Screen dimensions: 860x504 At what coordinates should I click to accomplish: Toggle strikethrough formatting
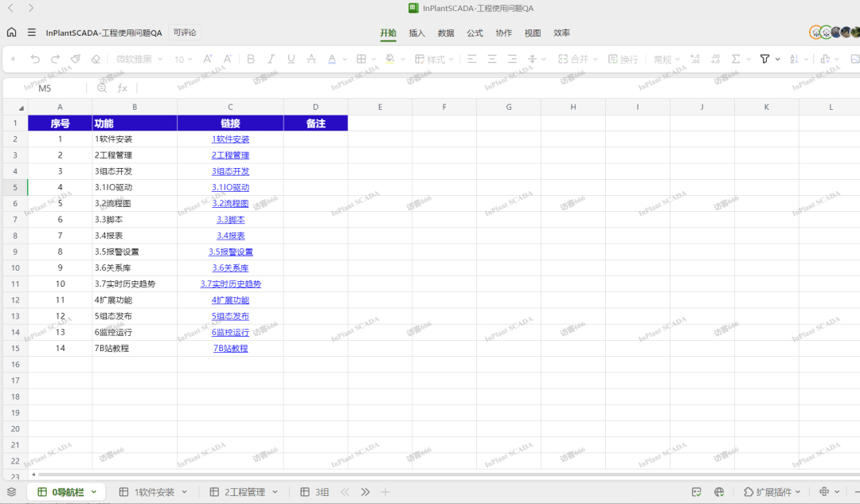311,59
